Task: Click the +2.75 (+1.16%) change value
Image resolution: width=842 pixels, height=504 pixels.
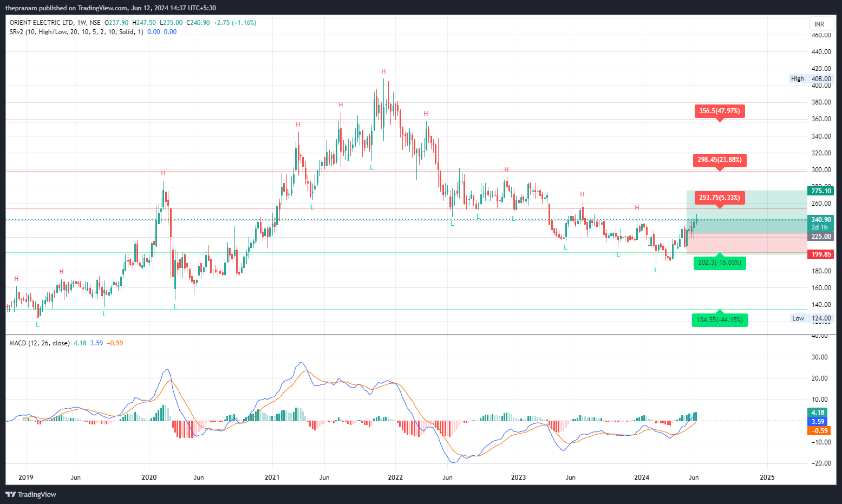Action: click(x=234, y=23)
